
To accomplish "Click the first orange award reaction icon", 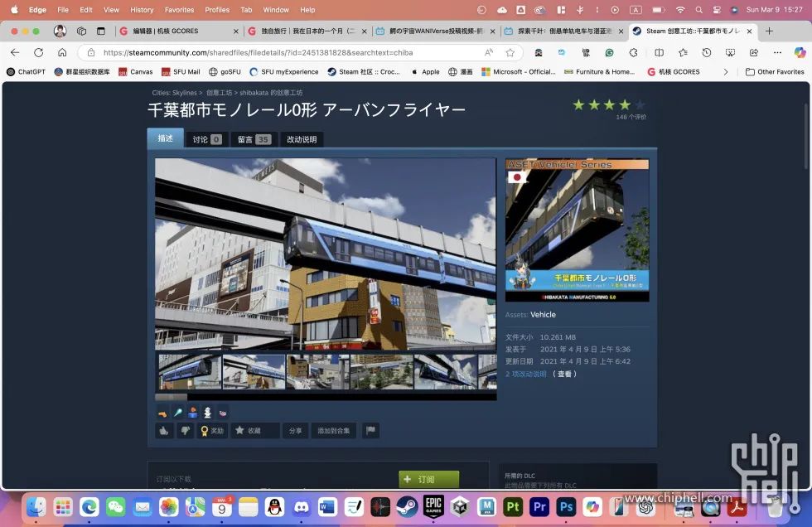I will (x=162, y=413).
